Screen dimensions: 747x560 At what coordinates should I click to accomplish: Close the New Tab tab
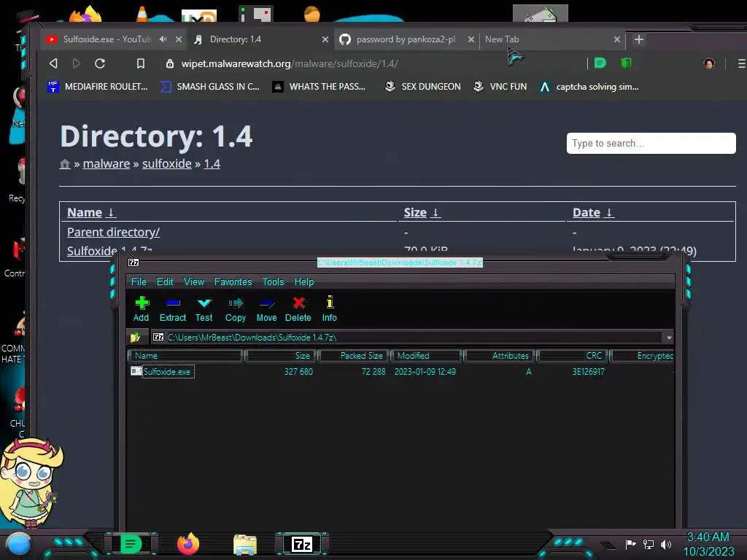point(617,39)
